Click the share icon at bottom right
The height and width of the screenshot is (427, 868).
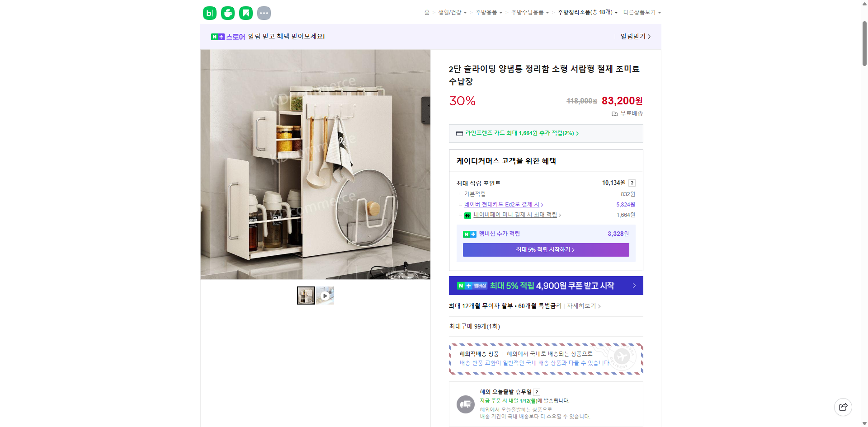coord(843,407)
